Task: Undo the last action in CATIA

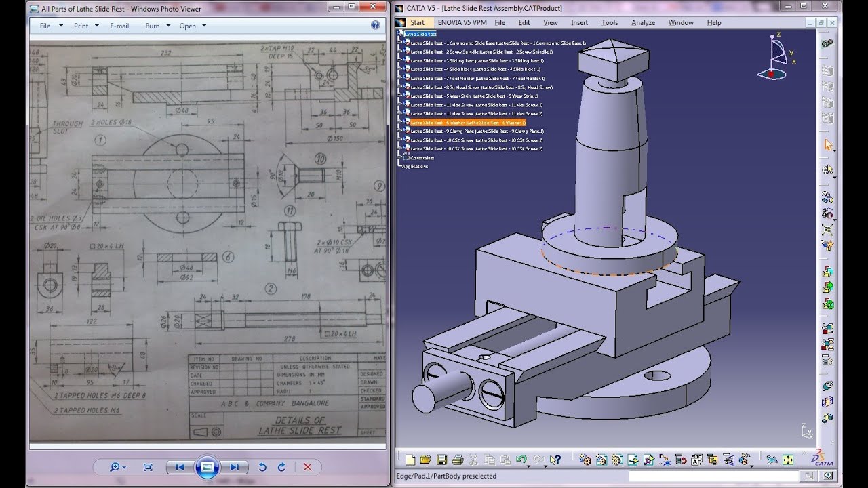Action: tap(521, 460)
